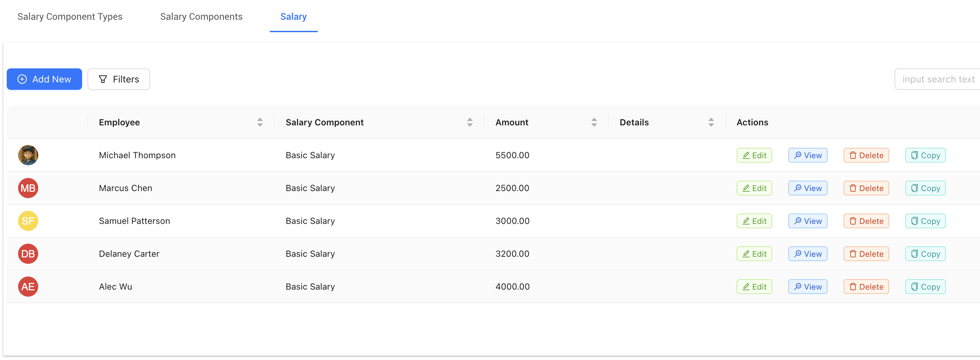This screenshot has height=360, width=980.
Task: Click the Edit pencil icon for Michael Thompson
Action: 746,155
